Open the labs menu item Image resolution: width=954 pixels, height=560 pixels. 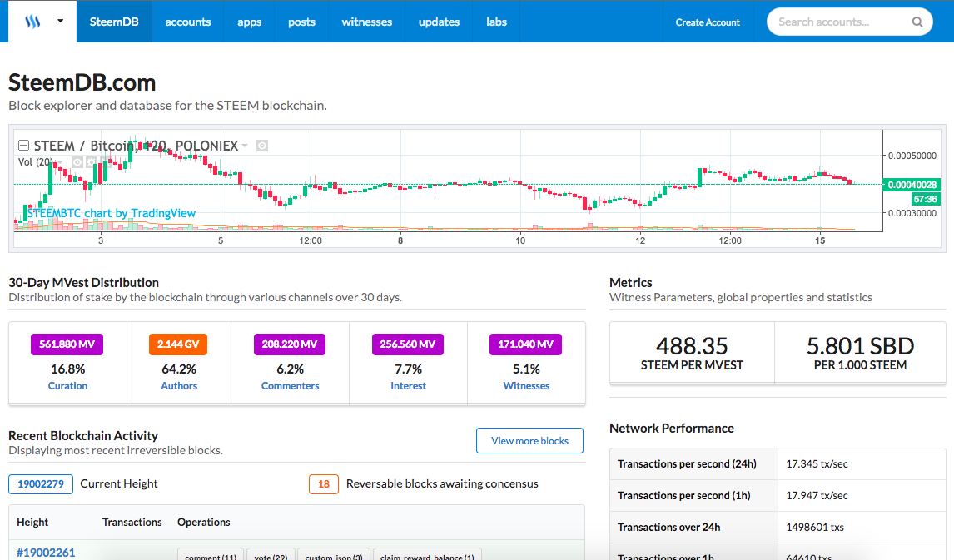coord(496,22)
